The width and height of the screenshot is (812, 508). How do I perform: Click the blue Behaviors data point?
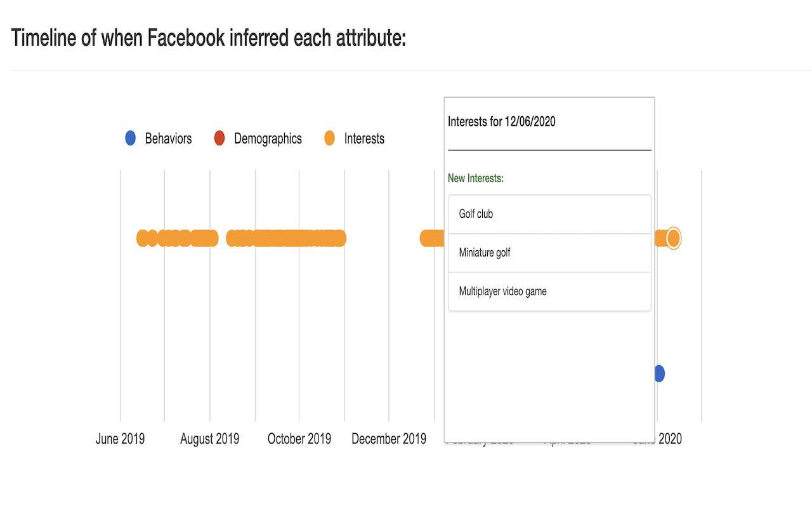click(659, 373)
